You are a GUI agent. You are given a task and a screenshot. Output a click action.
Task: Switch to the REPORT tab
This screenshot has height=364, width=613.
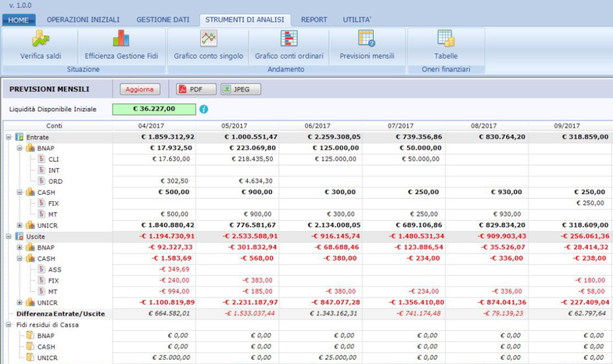tap(314, 20)
